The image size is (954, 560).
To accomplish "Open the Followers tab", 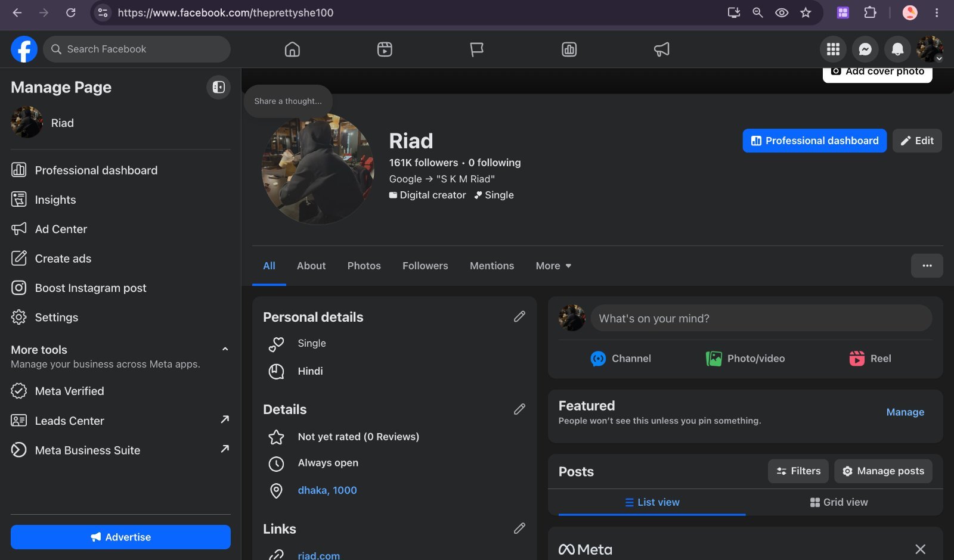I will click(x=425, y=266).
